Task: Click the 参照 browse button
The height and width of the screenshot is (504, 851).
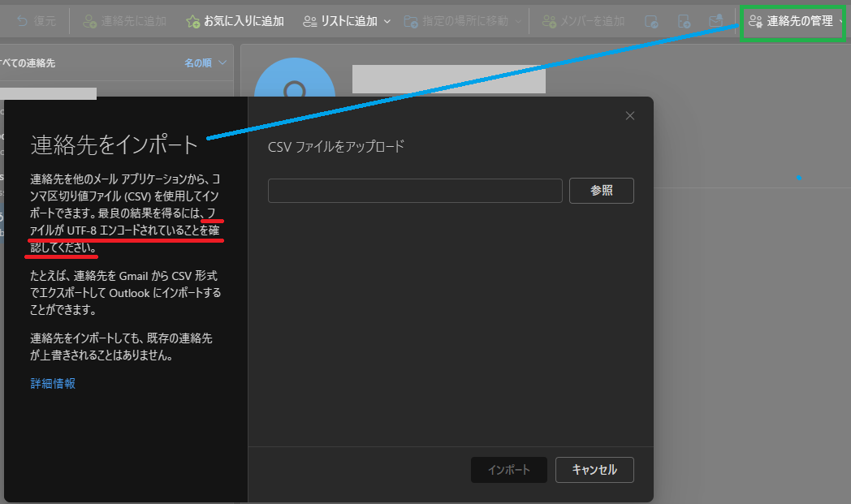Action: click(602, 191)
